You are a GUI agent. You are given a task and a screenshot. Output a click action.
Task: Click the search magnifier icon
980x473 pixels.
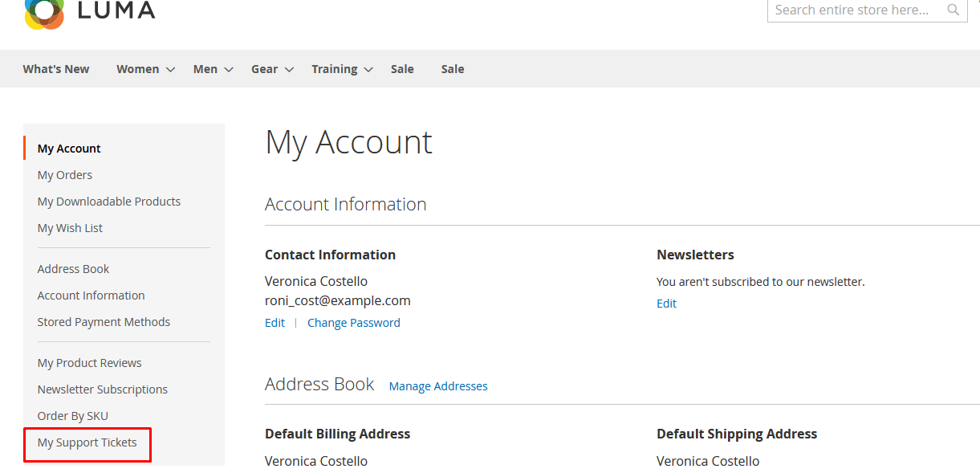click(x=953, y=10)
